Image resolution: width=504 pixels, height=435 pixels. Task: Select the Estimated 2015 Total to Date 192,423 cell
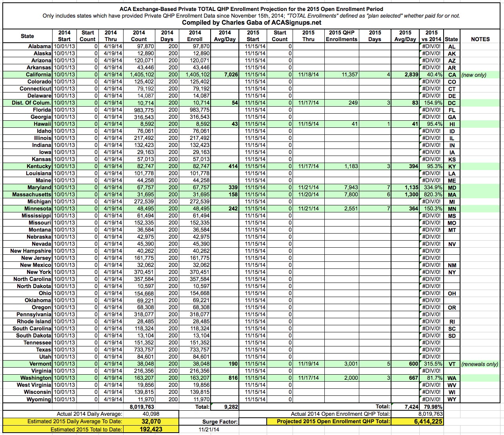pos(151,429)
